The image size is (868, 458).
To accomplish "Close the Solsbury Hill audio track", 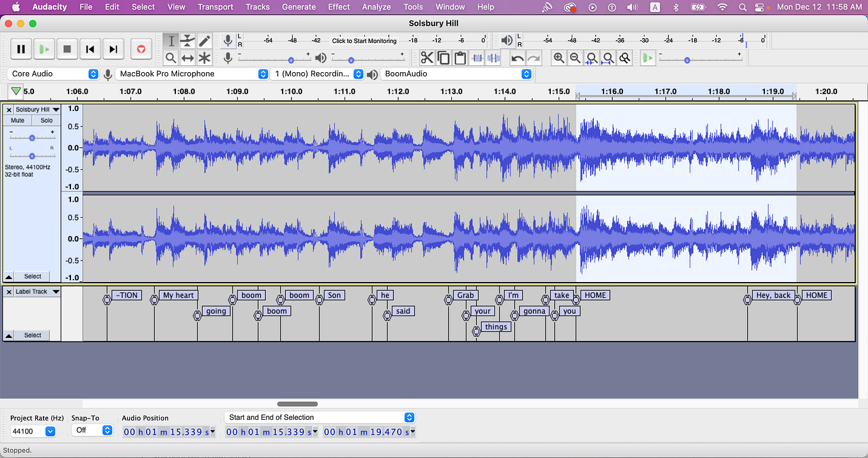I will click(x=9, y=110).
